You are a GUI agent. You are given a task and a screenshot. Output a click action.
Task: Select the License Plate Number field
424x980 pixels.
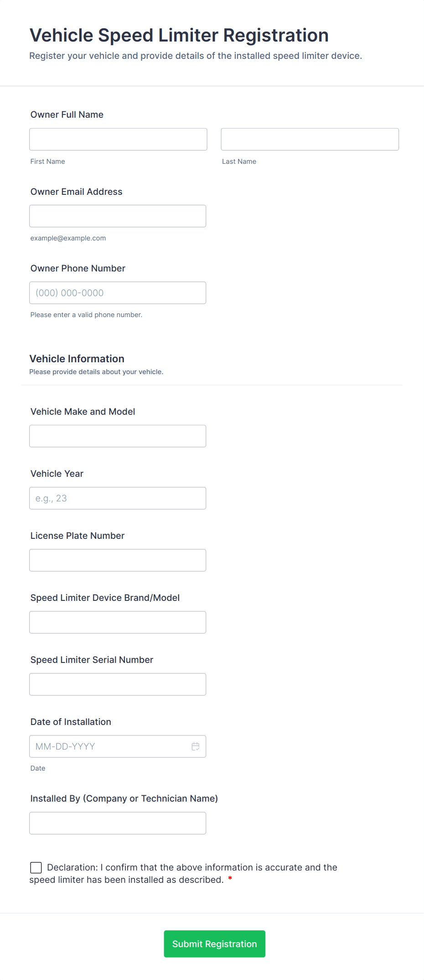click(118, 560)
